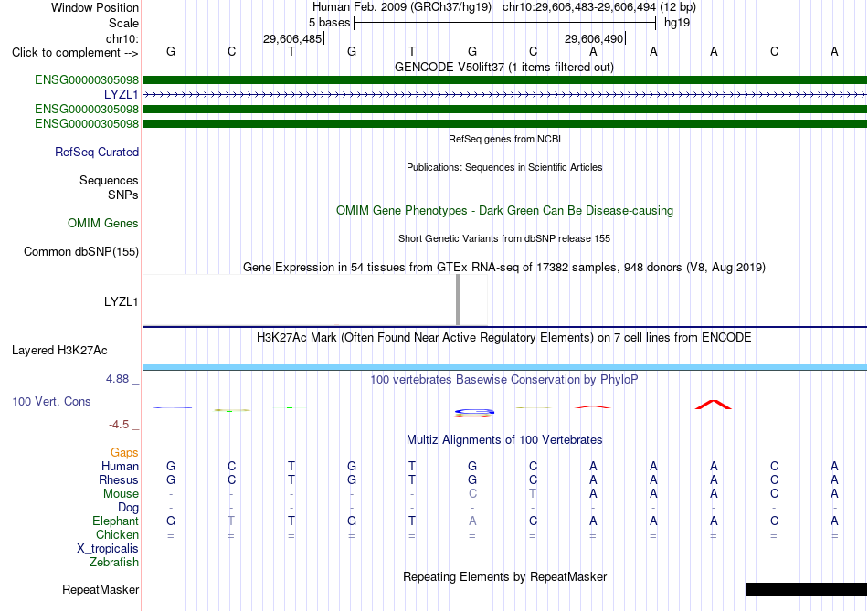868x611 pixels.
Task: Click the Rhesus species label
Action: click(119, 479)
